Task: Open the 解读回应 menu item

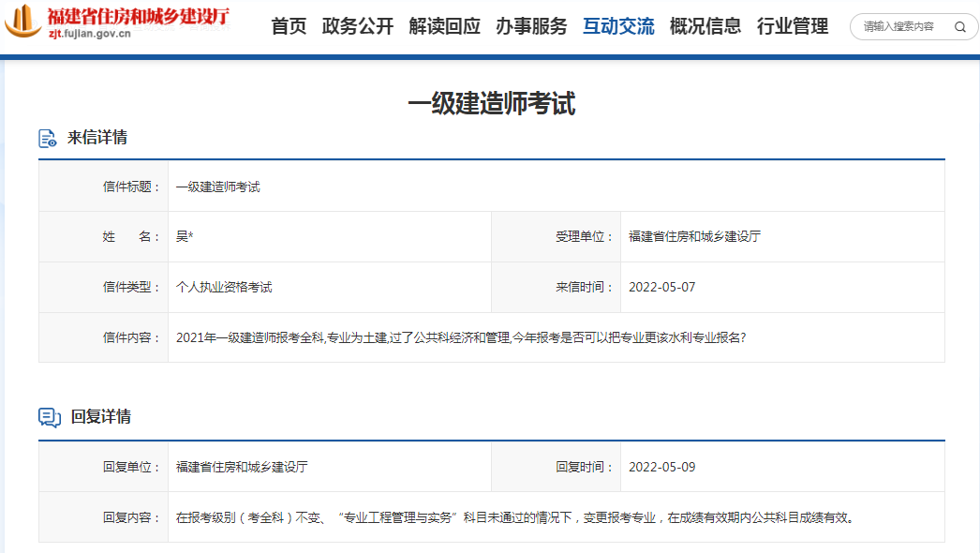Action: (x=444, y=27)
